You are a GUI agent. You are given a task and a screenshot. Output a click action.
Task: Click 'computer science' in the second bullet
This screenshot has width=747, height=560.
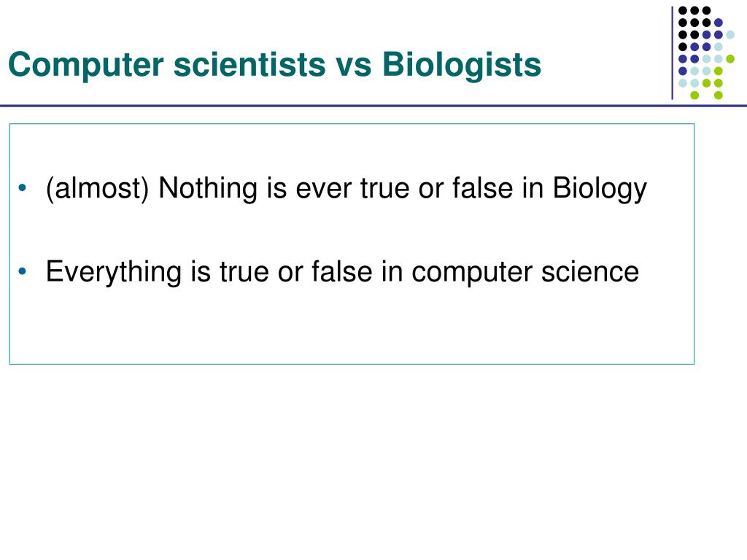[525, 273]
